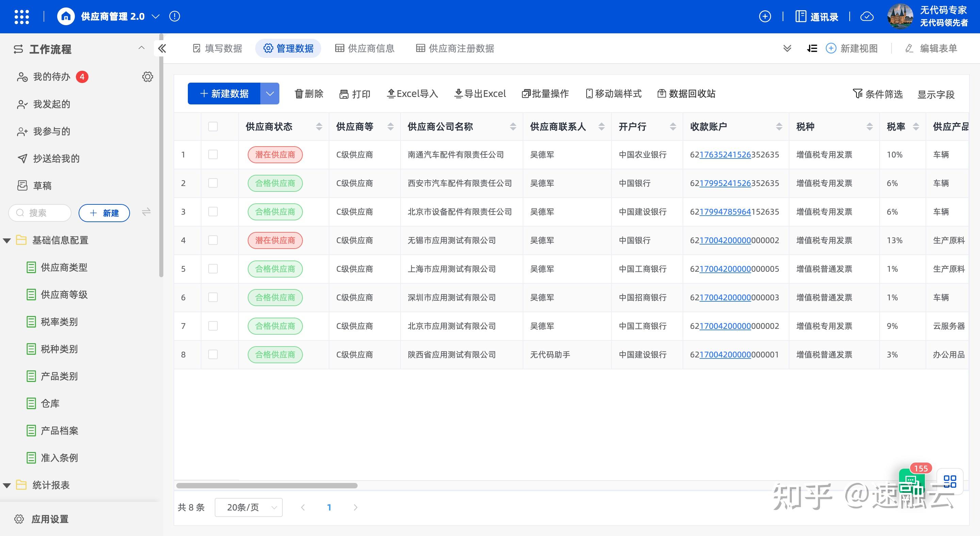Open the 20条/页 page size dropdown
Screen dimensions: 980x536
click(248, 507)
